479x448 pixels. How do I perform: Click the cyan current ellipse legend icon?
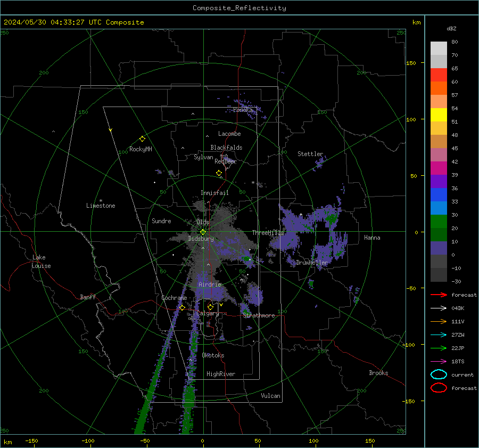[x=439, y=374]
